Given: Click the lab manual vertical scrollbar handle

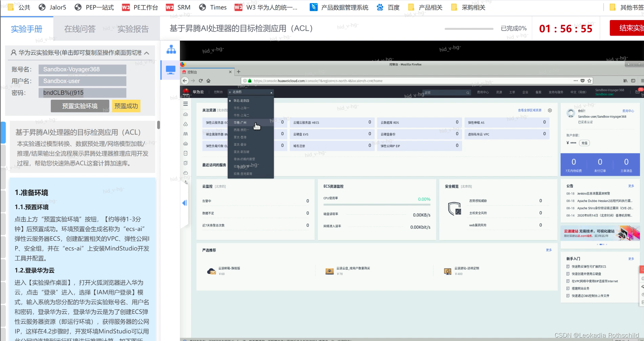Looking at the screenshot, I should 158,125.
